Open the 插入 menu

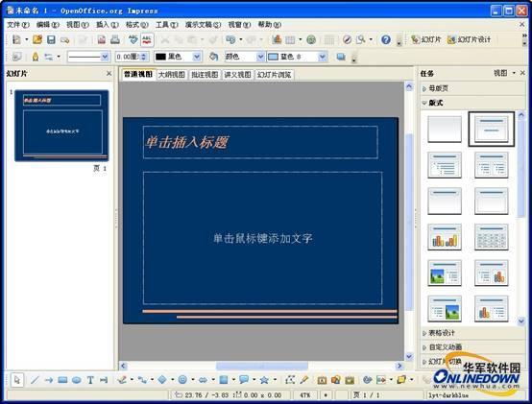(x=108, y=25)
